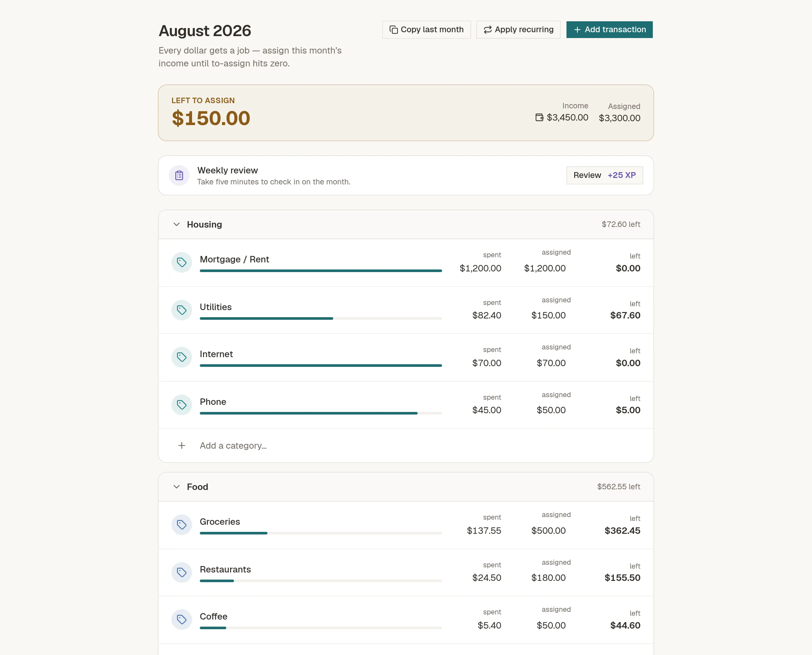
Task: Click the August 2026 heading
Action: (205, 31)
